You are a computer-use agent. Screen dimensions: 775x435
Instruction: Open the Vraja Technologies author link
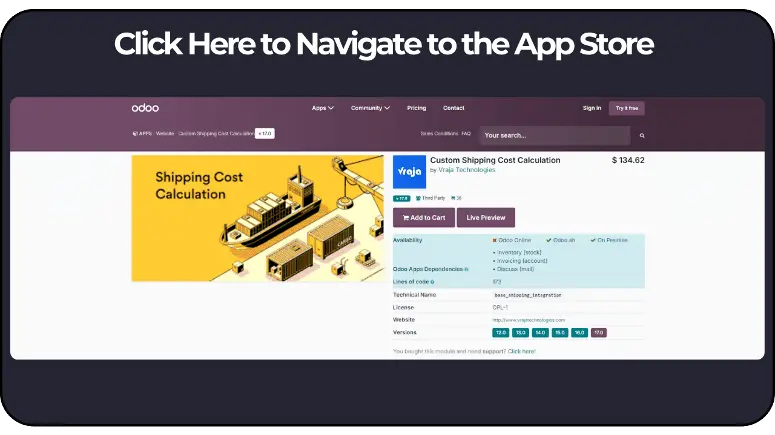click(466, 170)
